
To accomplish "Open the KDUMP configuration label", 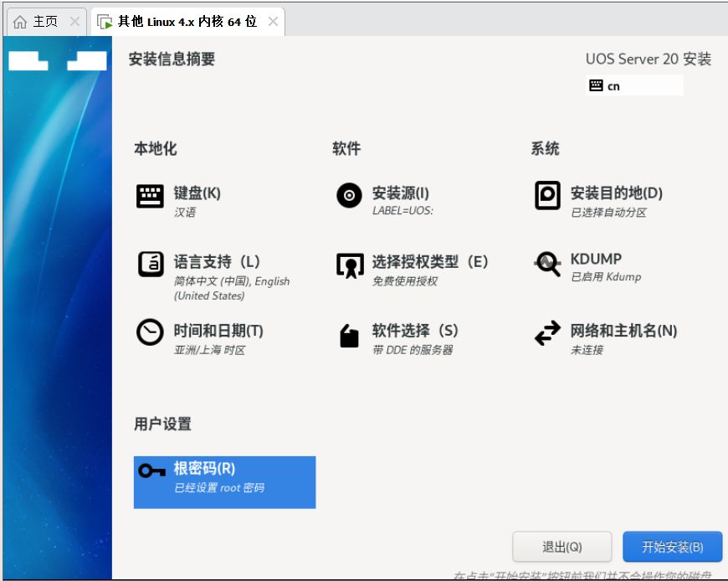I will click(x=596, y=259).
